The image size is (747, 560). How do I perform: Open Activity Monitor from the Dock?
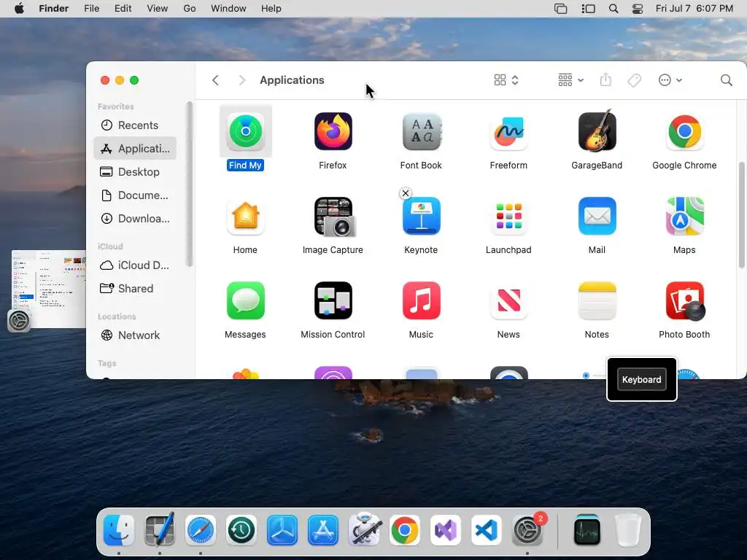click(x=587, y=530)
